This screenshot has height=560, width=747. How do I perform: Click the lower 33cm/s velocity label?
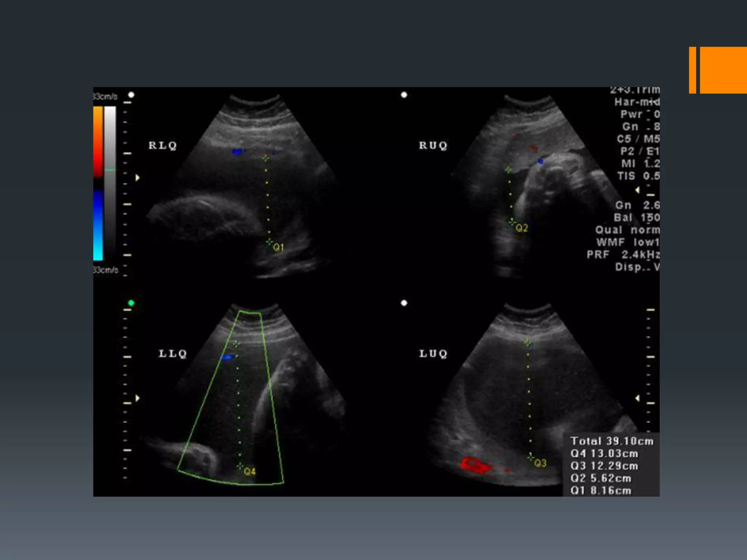click(x=106, y=270)
